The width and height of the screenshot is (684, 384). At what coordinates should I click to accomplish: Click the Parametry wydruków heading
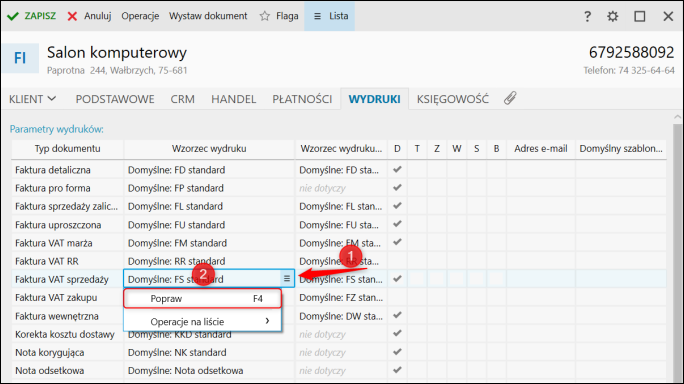tap(57, 129)
